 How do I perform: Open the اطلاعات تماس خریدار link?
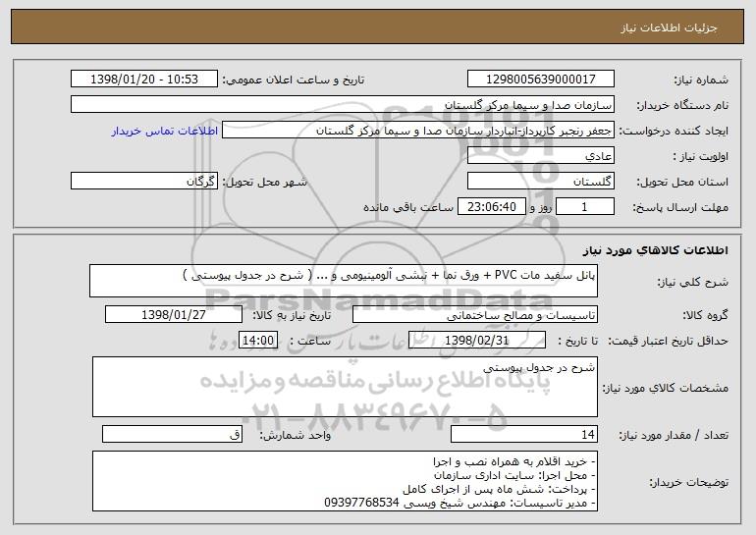pos(165,132)
